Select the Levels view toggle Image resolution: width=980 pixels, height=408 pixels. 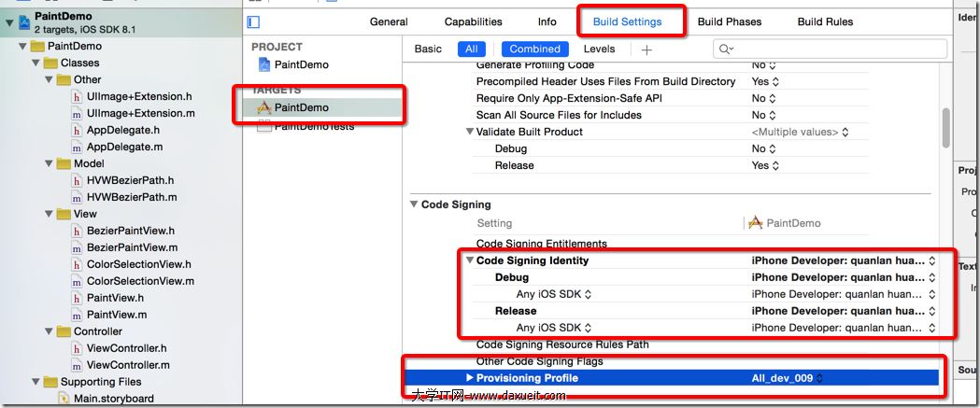(x=599, y=49)
